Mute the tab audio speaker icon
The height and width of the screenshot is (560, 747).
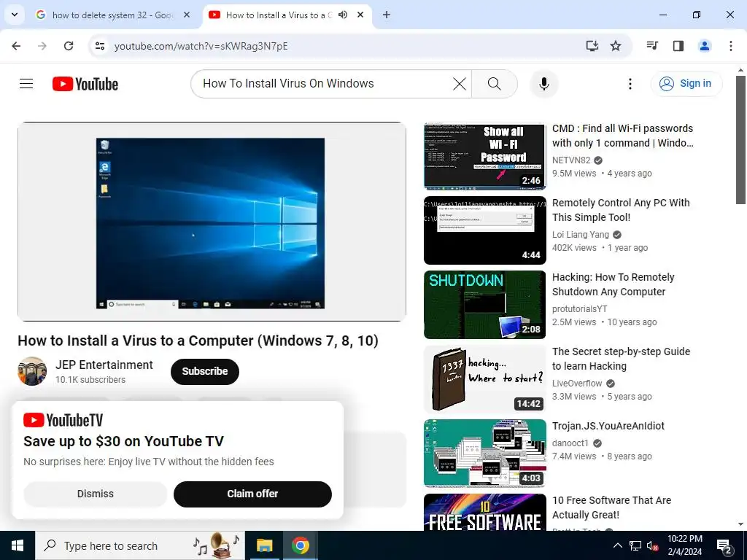[343, 15]
